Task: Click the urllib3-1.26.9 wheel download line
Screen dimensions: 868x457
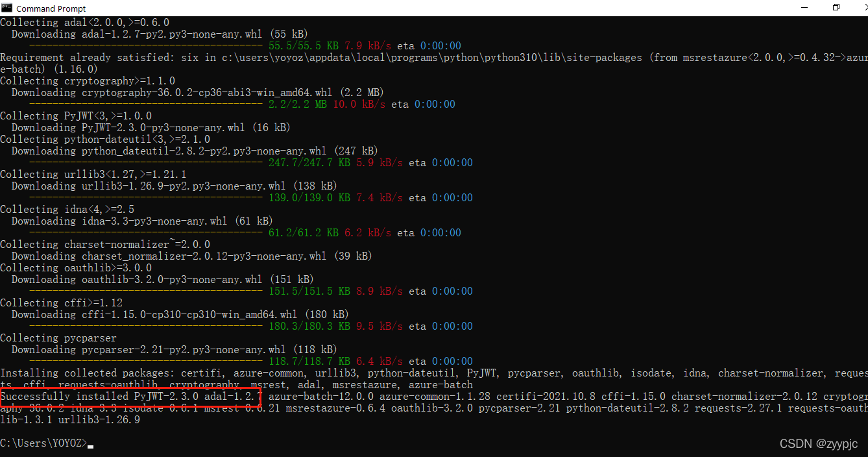Action: click(x=174, y=186)
